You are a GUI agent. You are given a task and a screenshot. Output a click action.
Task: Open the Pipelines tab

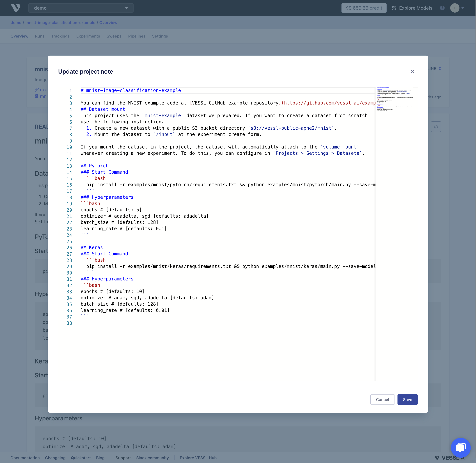(137, 36)
